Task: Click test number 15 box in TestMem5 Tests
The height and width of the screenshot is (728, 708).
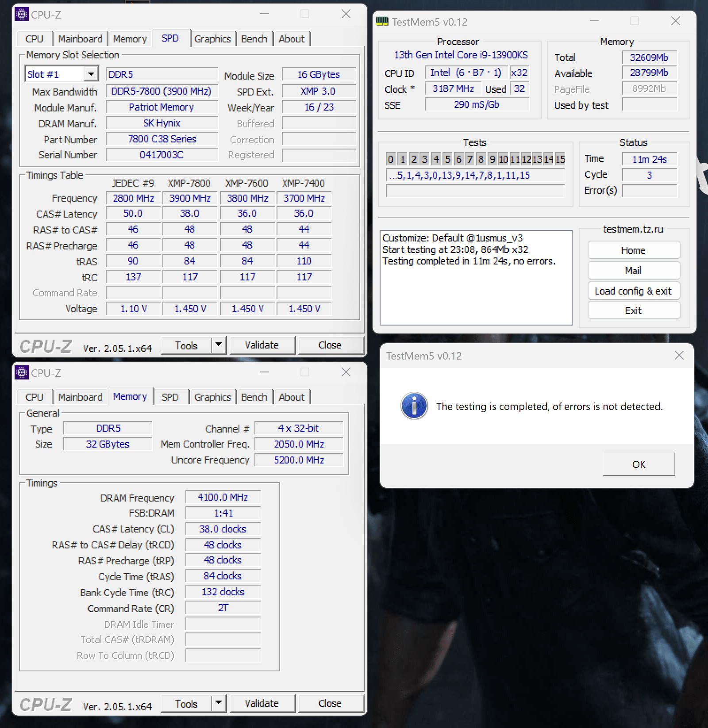Action: (560, 159)
